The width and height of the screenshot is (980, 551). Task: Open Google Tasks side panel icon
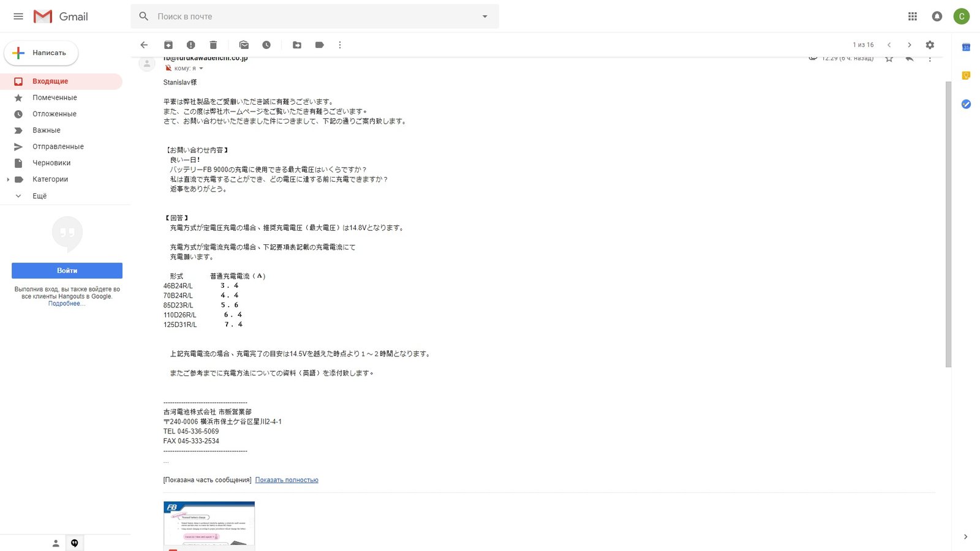966,104
